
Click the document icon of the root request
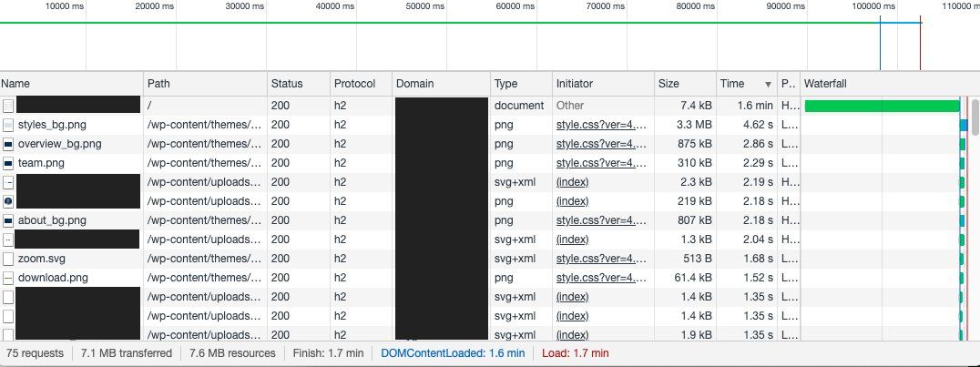[8, 106]
